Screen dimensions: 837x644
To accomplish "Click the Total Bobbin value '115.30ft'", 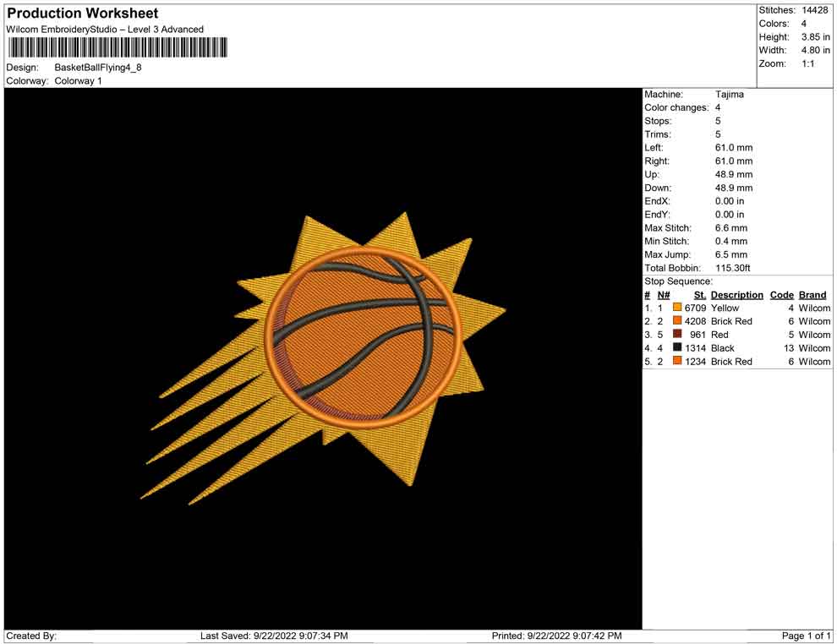I will (x=732, y=268).
